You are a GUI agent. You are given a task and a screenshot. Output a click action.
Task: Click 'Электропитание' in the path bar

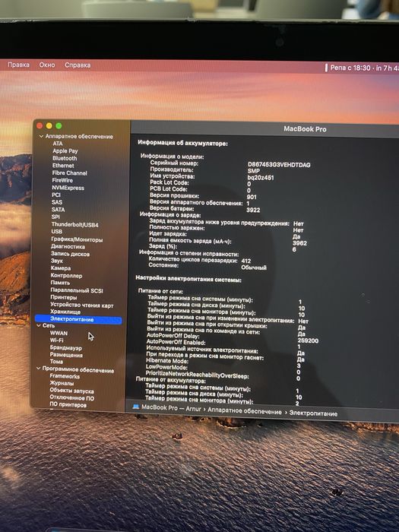(313, 413)
